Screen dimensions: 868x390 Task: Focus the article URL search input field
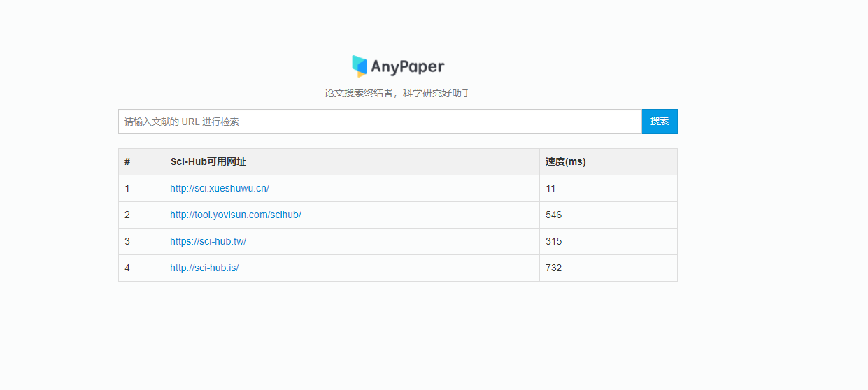pos(380,122)
